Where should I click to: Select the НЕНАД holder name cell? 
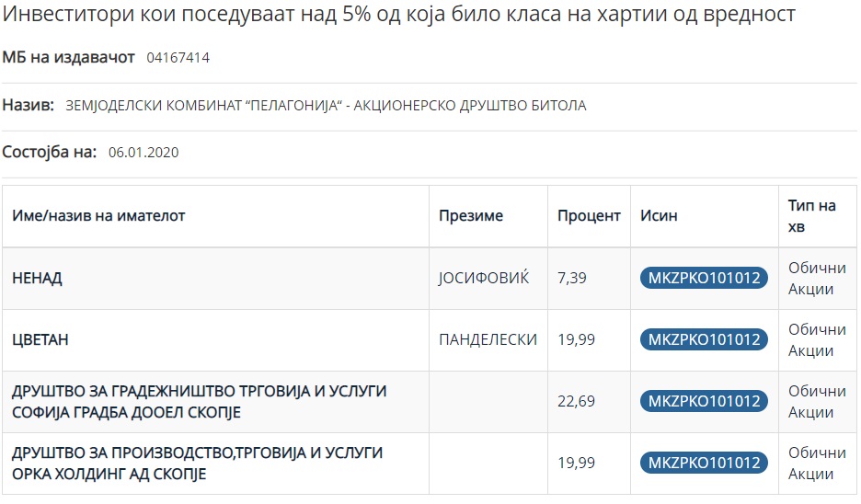click(x=37, y=278)
